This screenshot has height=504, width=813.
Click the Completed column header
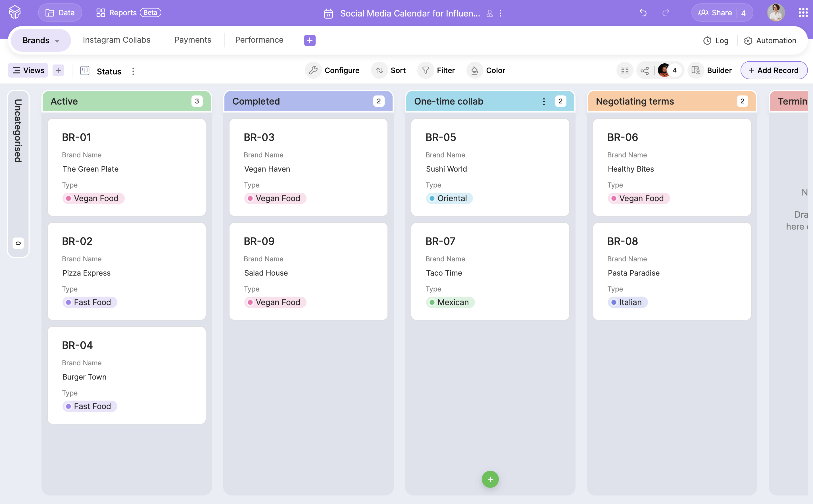coord(308,101)
